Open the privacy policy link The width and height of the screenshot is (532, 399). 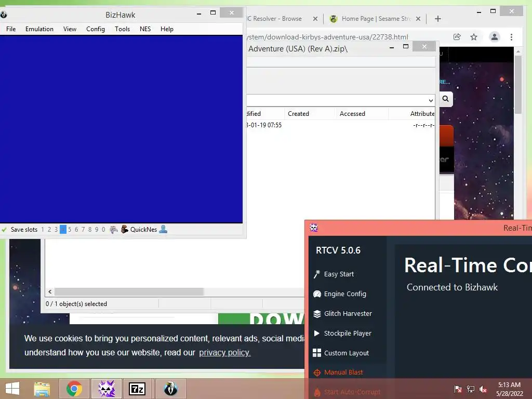(224, 353)
